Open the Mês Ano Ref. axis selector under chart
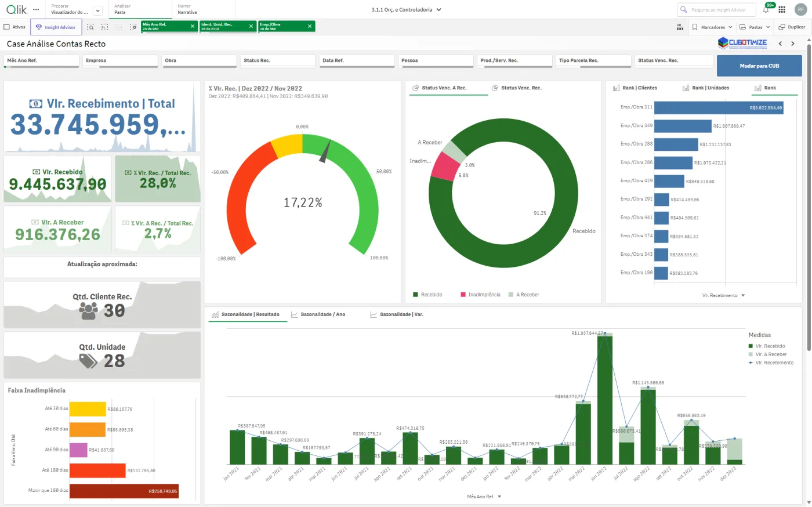The image size is (812, 507). 484,497
